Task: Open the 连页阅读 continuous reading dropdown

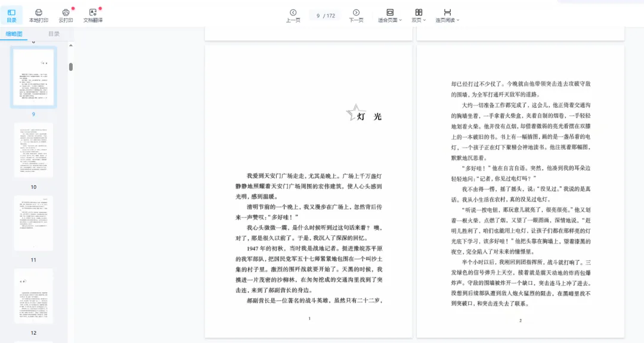Action: point(447,15)
